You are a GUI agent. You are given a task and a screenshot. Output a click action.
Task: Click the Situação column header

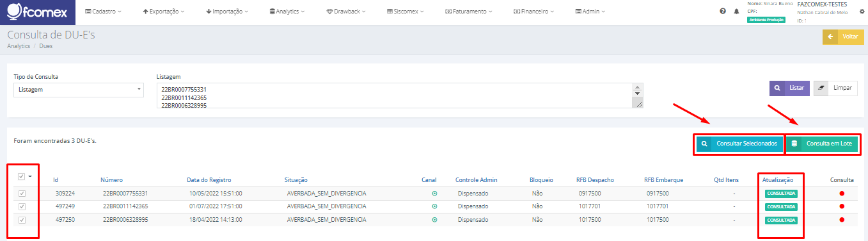[x=296, y=180]
